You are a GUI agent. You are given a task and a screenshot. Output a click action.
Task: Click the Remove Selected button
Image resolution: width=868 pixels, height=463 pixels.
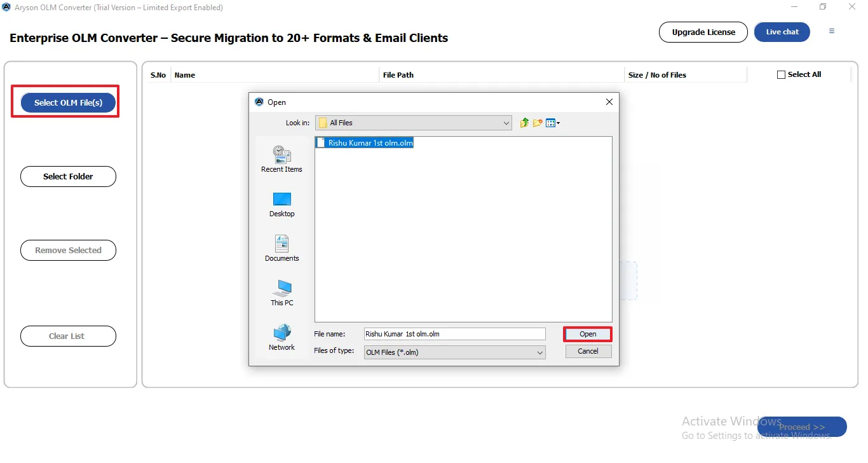[68, 250]
